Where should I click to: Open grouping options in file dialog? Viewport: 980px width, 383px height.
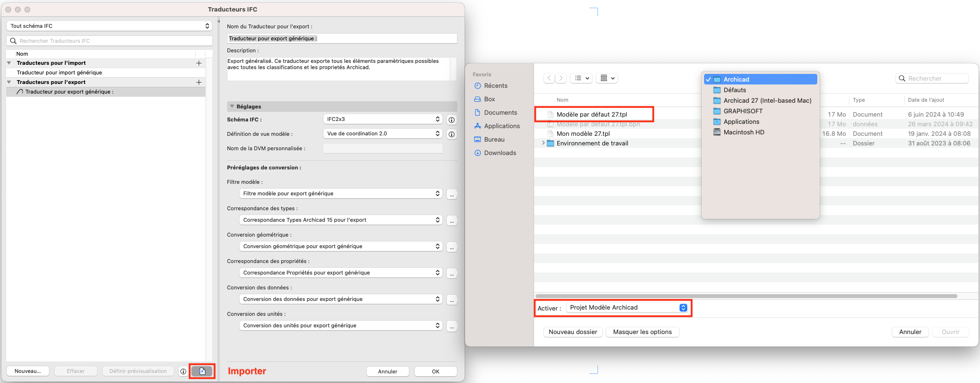pyautogui.click(x=607, y=78)
